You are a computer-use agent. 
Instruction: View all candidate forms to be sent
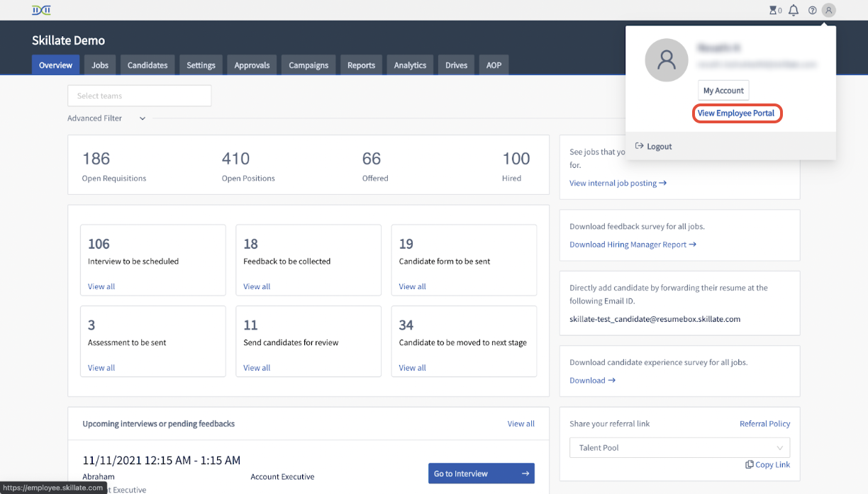[412, 286]
